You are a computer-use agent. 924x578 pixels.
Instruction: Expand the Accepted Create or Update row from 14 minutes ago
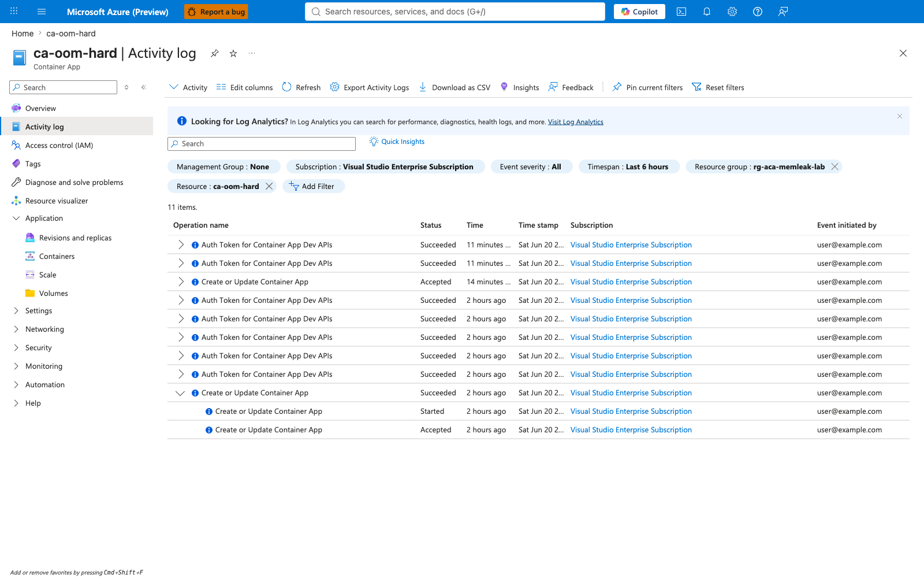181,282
